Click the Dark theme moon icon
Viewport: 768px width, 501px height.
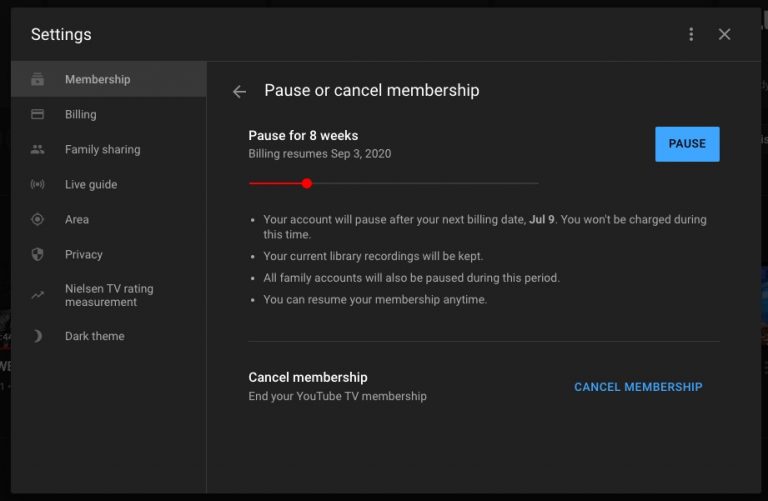point(38,337)
